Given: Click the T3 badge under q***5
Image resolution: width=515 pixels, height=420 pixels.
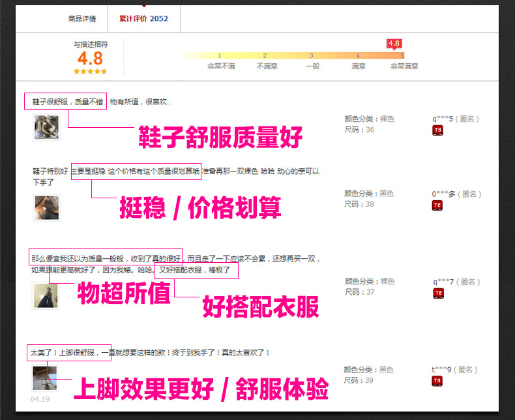Looking at the screenshot, I should point(437,130).
